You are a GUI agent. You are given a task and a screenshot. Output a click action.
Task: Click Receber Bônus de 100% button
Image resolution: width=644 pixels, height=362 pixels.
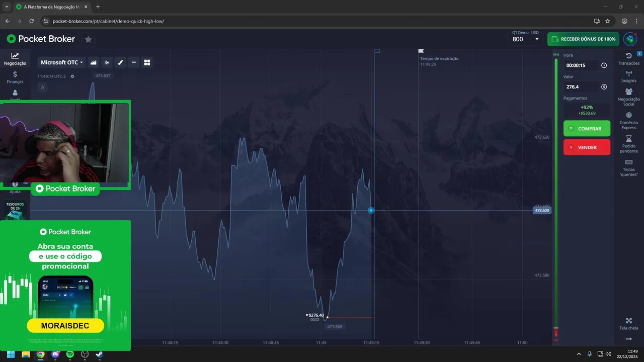click(x=583, y=39)
